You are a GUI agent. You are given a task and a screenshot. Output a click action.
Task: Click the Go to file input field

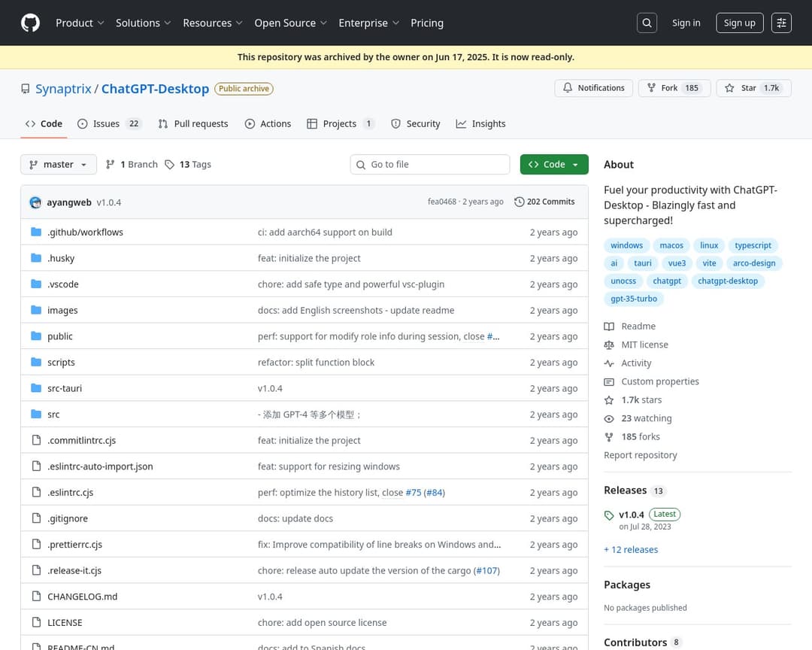point(429,164)
